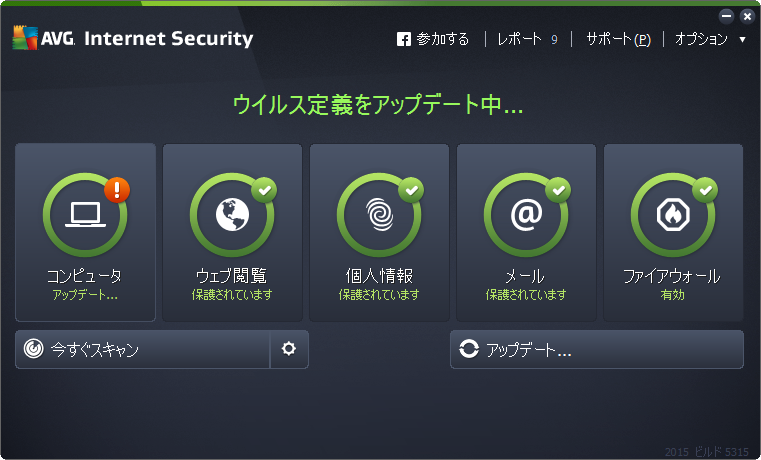
Task: Open the オプション menu
Action: pos(701,39)
